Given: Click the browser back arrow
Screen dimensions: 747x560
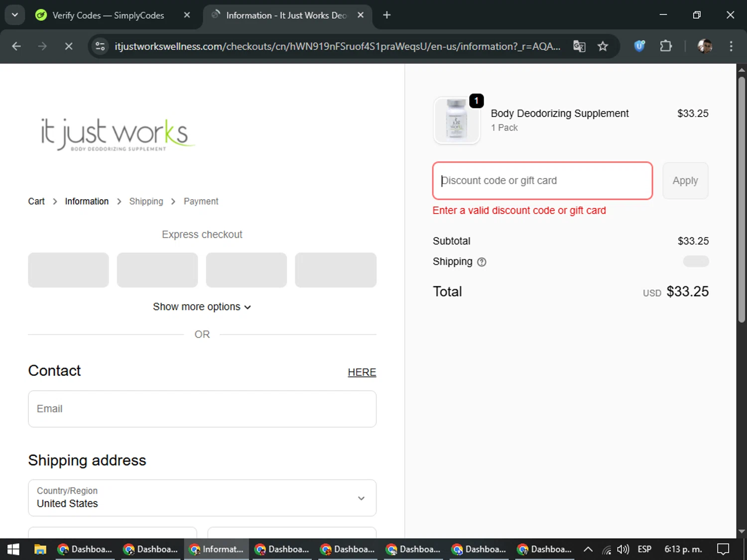Looking at the screenshot, I should click(16, 46).
